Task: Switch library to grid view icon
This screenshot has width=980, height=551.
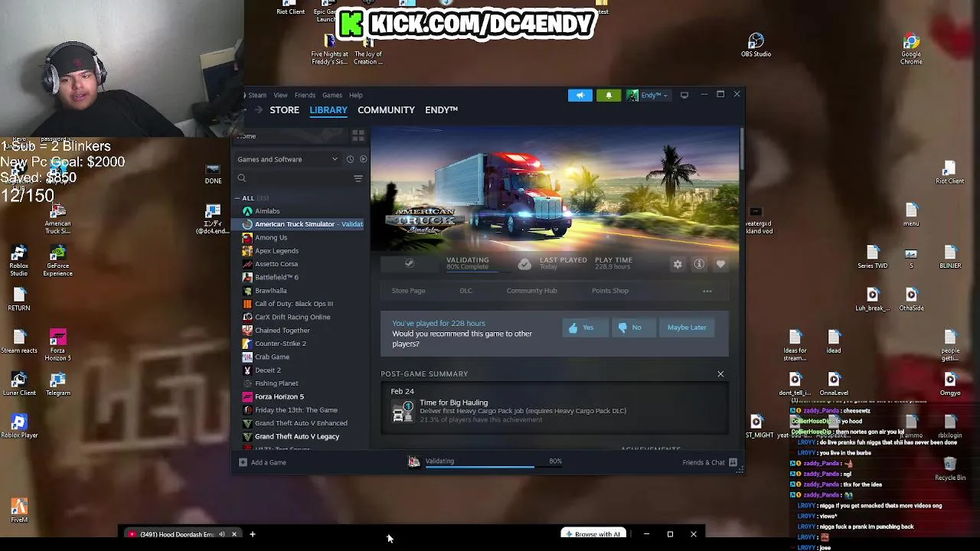Action: point(358,136)
